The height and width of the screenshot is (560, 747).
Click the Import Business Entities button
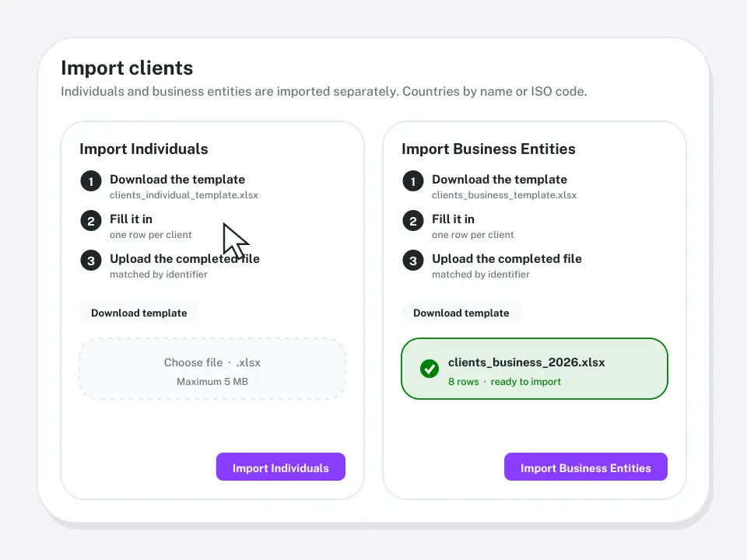[585, 467]
